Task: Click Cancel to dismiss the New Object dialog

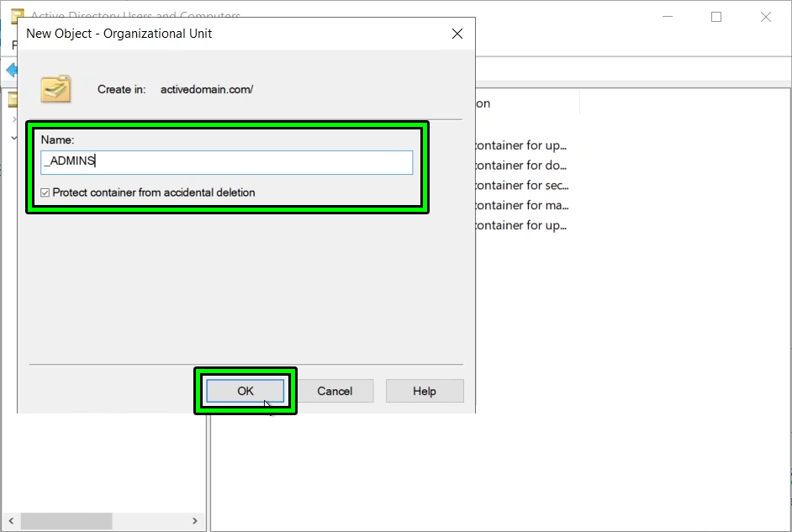Action: point(336,391)
